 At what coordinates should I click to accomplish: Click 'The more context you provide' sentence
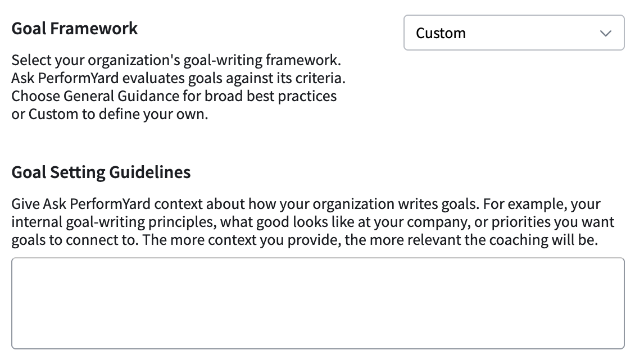click(x=370, y=240)
